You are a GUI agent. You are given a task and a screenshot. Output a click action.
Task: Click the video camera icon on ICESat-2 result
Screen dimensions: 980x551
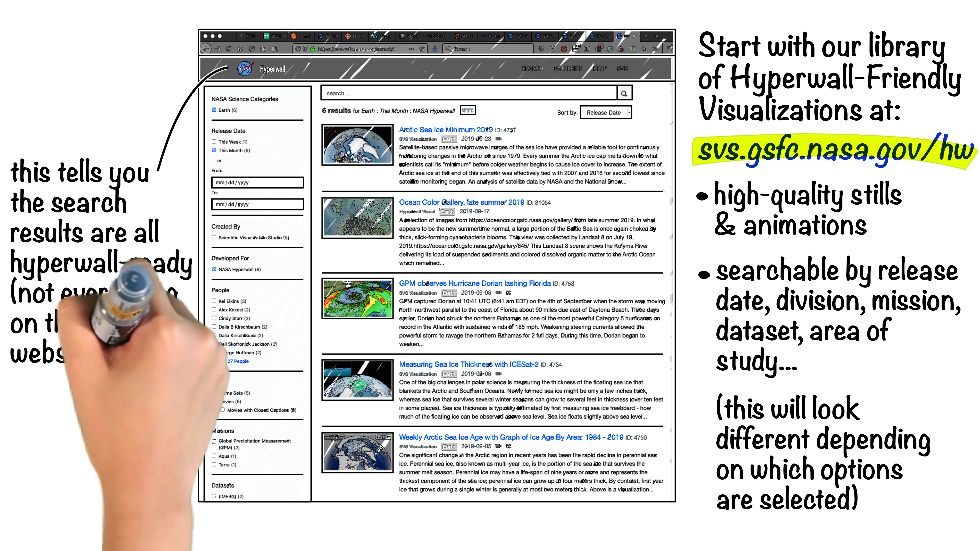tap(498, 373)
